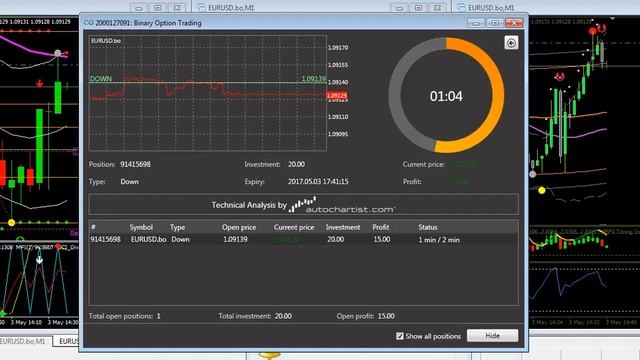Click the EURUSD.bo,M1 chart window title at right

pos(491,8)
